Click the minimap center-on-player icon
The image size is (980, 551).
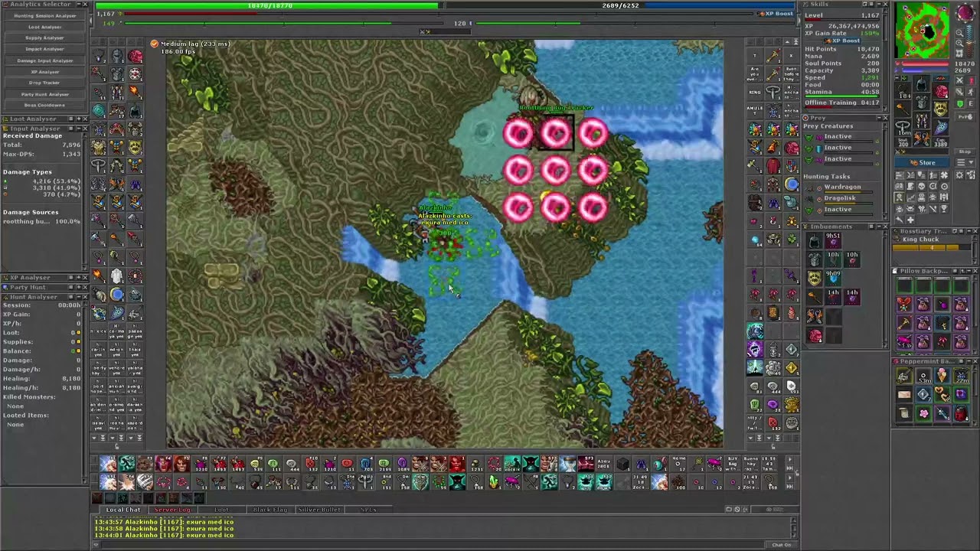pyautogui.click(x=959, y=53)
